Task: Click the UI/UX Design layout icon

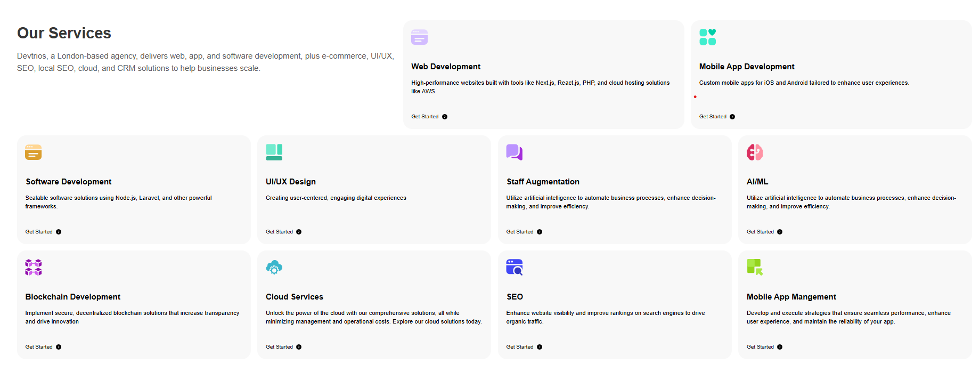Action: click(x=274, y=152)
